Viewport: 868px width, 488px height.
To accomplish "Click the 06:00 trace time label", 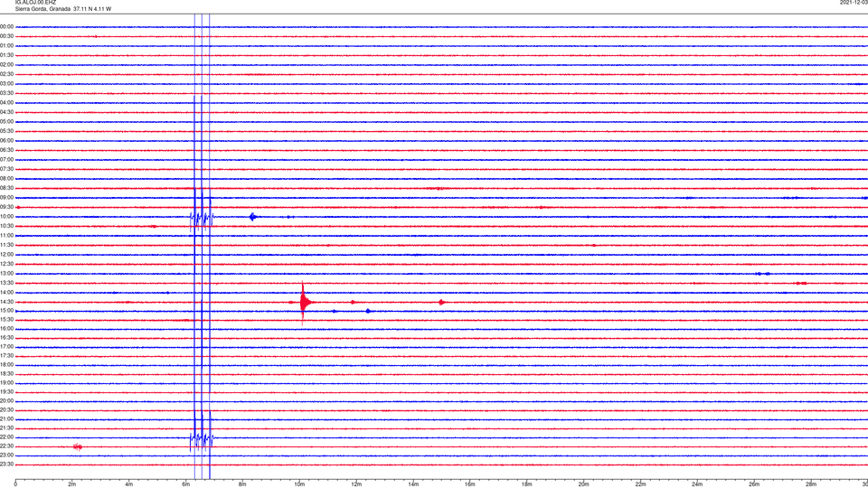I will point(6,141).
